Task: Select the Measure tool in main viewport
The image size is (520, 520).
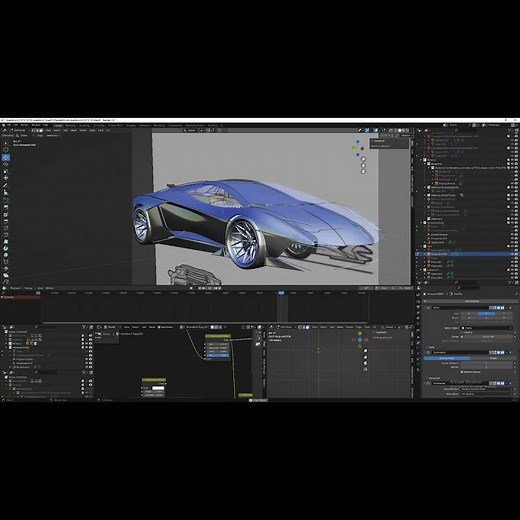Action: point(6,192)
